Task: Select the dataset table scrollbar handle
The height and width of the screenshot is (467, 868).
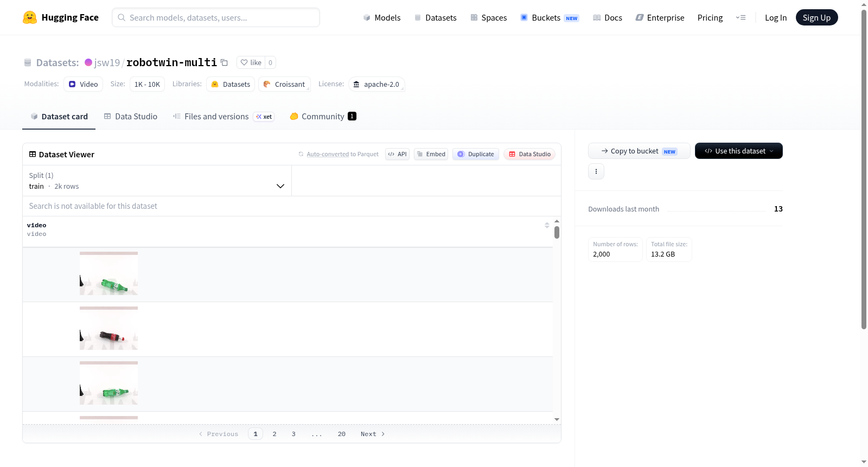Action: tap(557, 233)
